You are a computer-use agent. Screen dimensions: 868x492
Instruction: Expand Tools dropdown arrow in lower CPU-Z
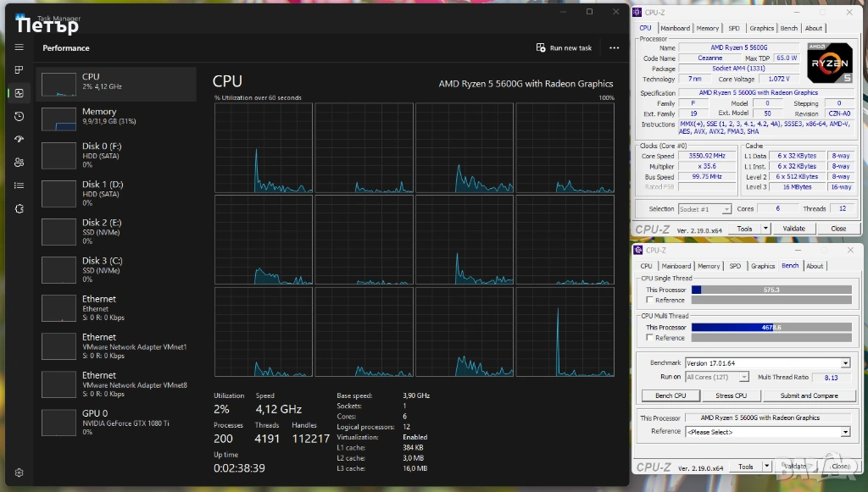click(x=766, y=467)
